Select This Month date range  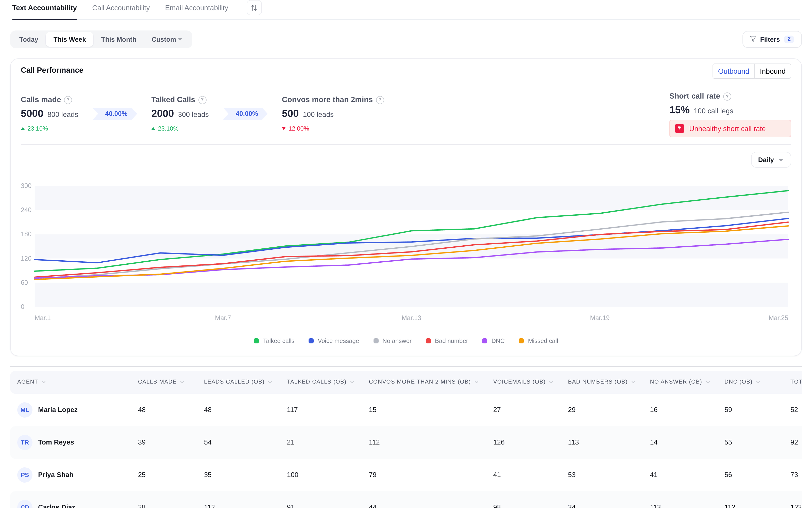pyautogui.click(x=119, y=39)
